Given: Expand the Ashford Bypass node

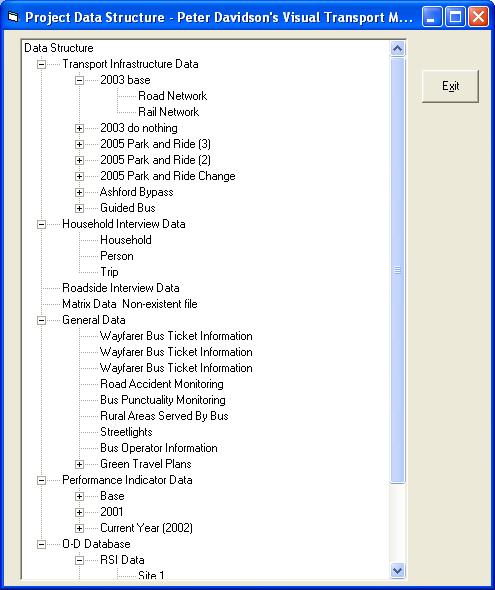Looking at the screenshot, I should tap(79, 192).
